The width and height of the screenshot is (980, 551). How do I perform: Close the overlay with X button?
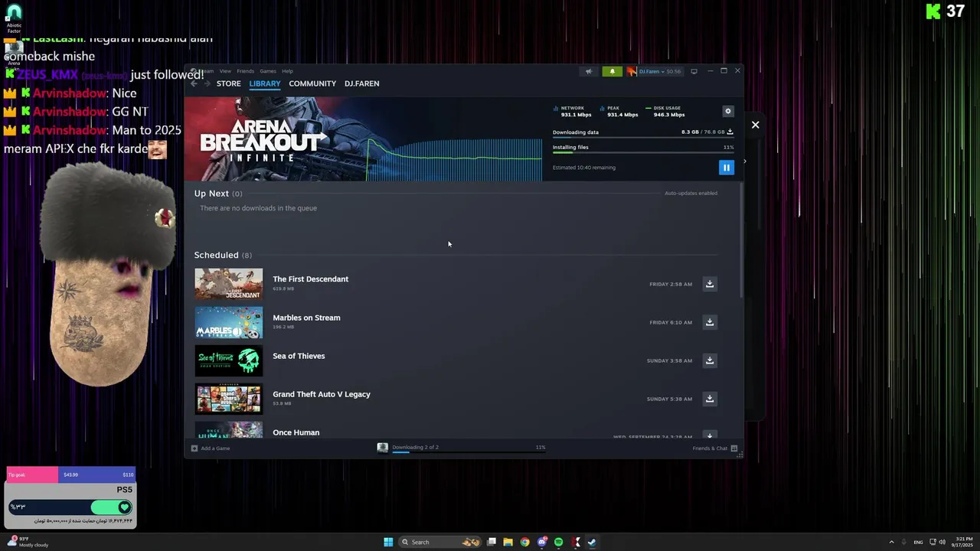(x=755, y=125)
